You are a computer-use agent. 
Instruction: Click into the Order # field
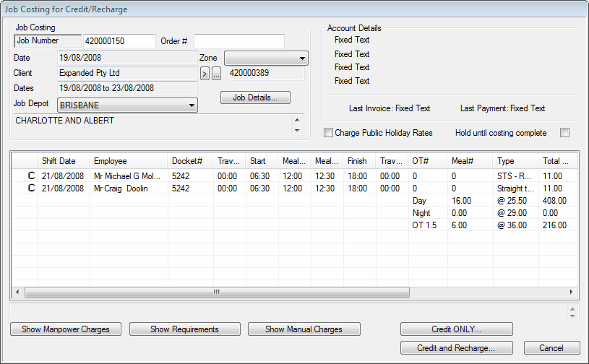coord(238,41)
